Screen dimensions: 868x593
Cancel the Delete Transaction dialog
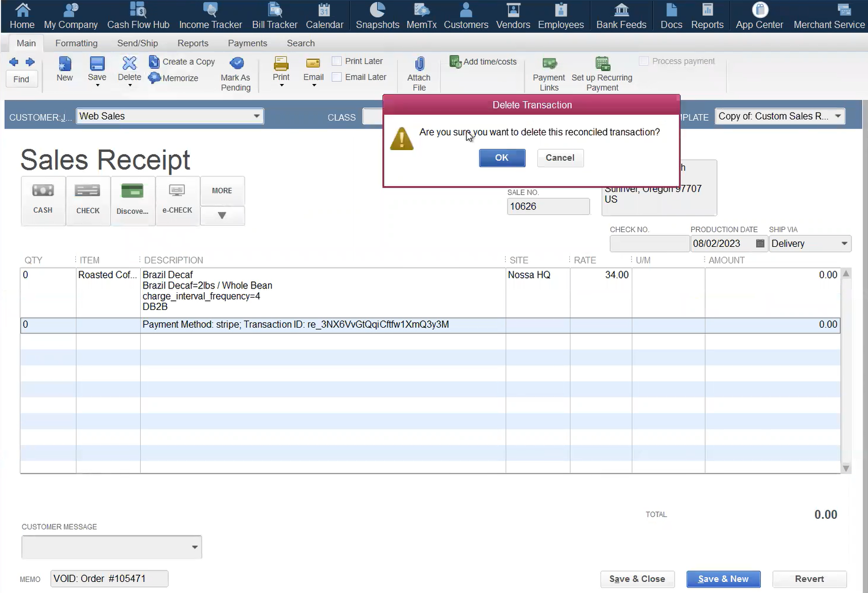click(560, 158)
